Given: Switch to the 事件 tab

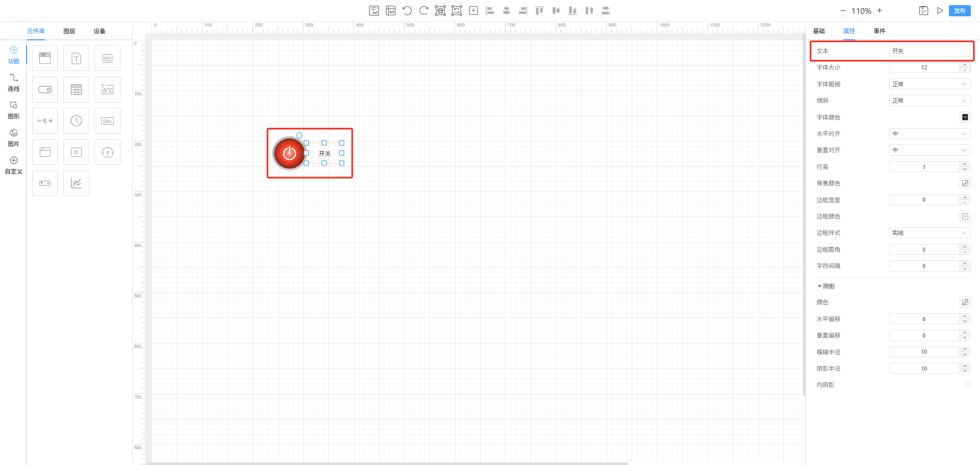Looking at the screenshot, I should tap(879, 31).
